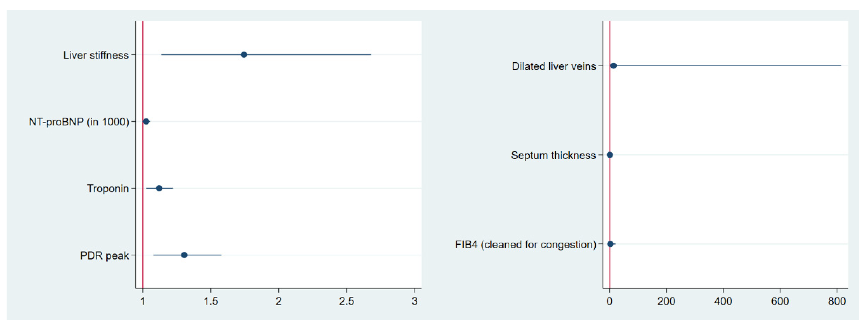
Task: Click the Septum thickness estimate dot
Action: coord(610,155)
